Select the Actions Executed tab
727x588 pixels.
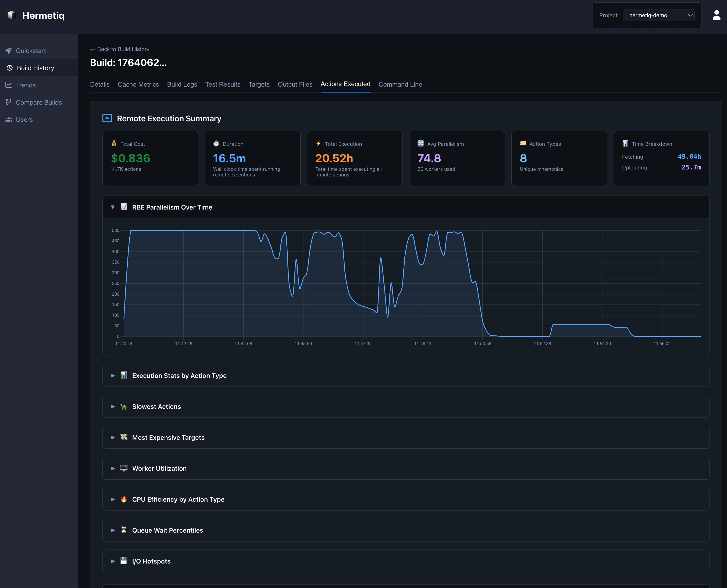[345, 84]
